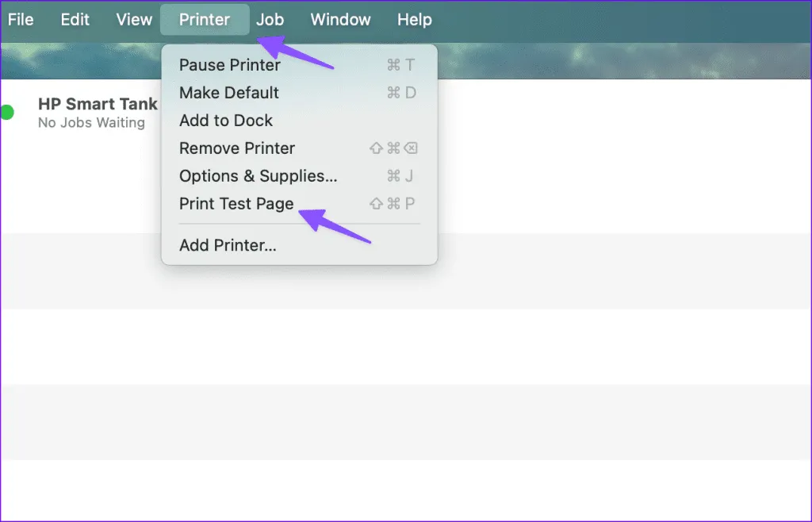Open the Edit menu
Screen dimensions: 812x522
(x=75, y=20)
